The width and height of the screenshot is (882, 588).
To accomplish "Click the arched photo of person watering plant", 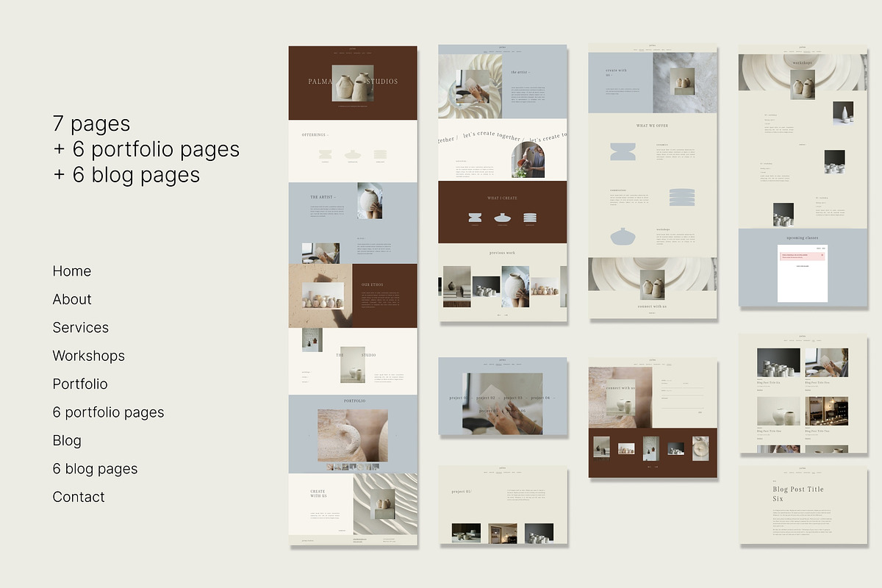I will (x=528, y=159).
